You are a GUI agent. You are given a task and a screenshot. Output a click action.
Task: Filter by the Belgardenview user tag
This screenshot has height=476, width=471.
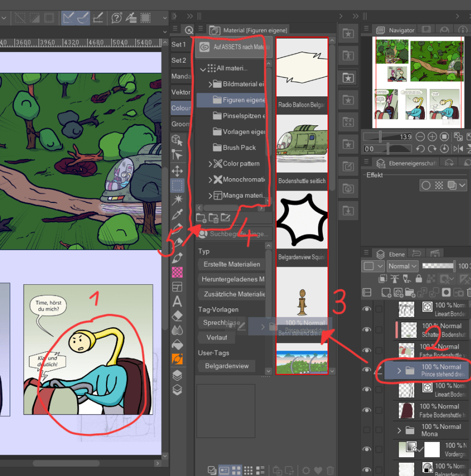pyautogui.click(x=227, y=366)
